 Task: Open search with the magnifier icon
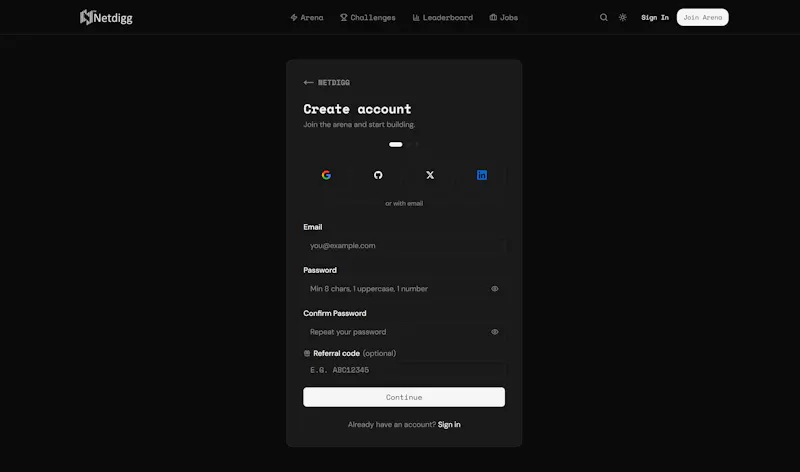click(x=604, y=17)
